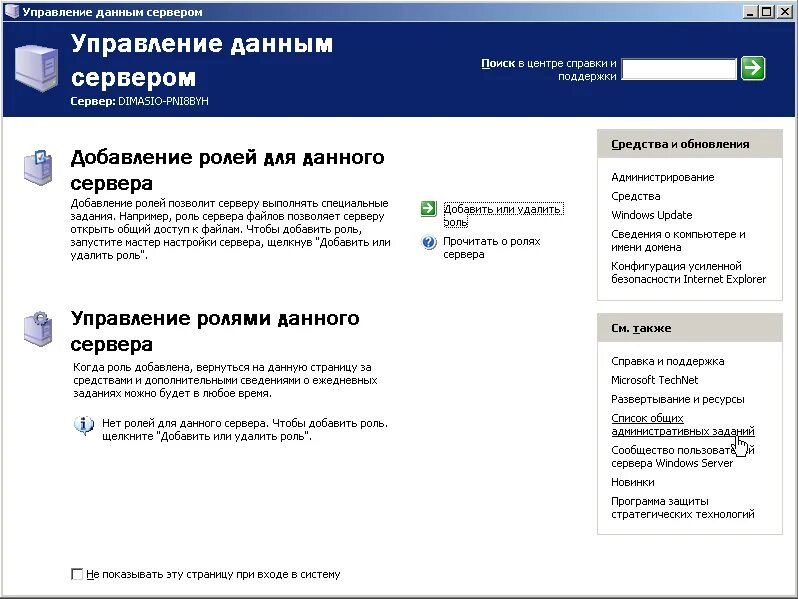Open 'Развертывание и ресурсы' link
Viewport: 798px width, 599px height.
[677, 399]
